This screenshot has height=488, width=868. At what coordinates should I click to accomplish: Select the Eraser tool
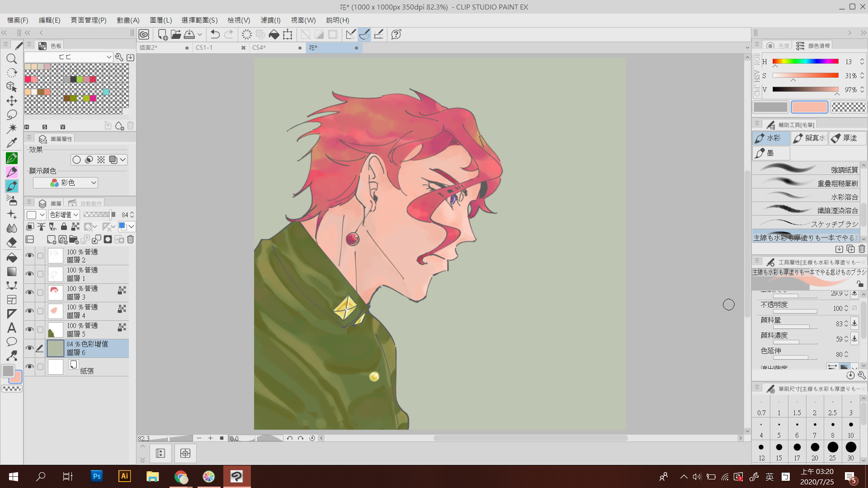coord(12,243)
